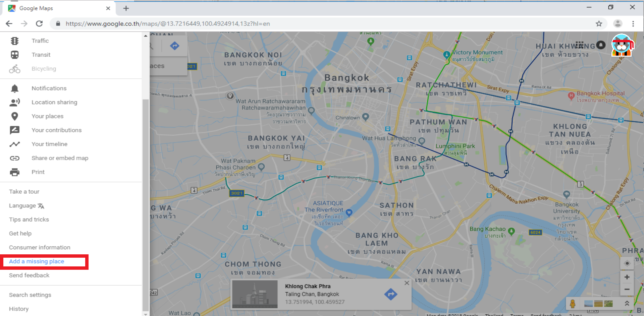The height and width of the screenshot is (316, 644).
Task: Zoom out with the minus button
Action: (x=627, y=290)
